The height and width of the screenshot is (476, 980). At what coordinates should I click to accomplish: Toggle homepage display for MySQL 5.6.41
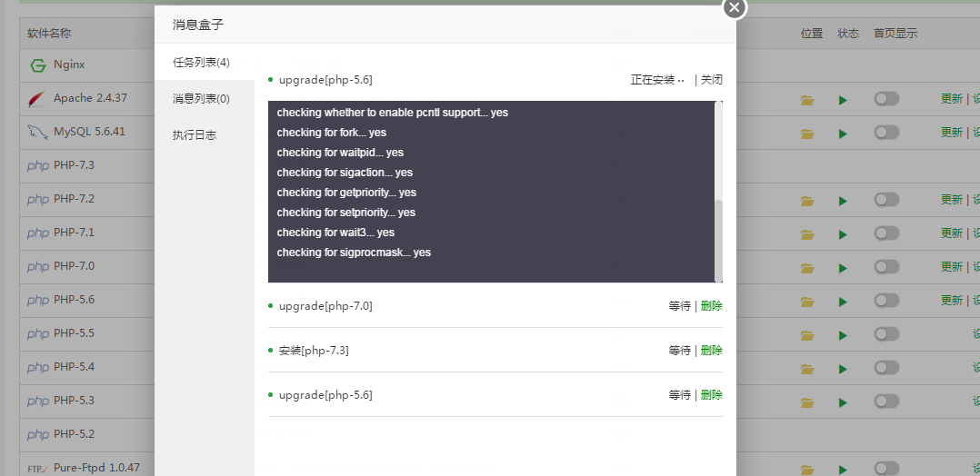(886, 133)
